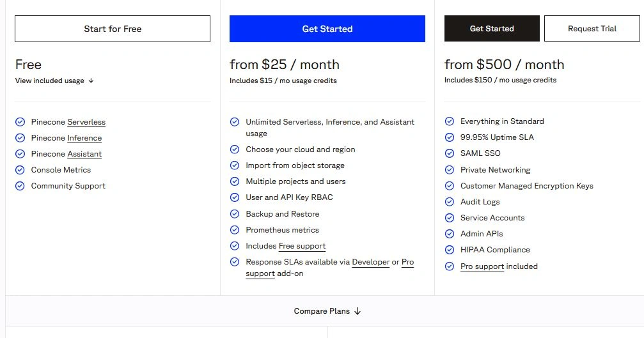Click the checkmark icon next to Prometheus metrics
The width and height of the screenshot is (644, 338).
point(235,230)
